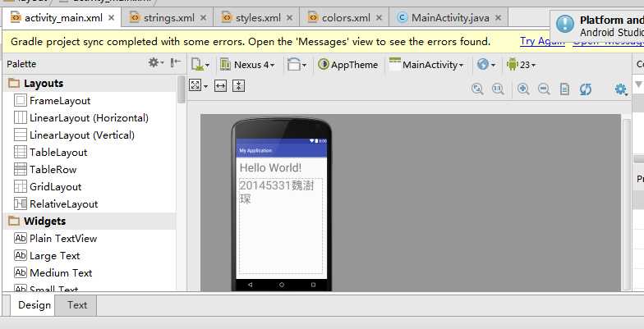Viewport: 644px width, 329px height.
Task: Click the expand vertically icon
Action: tap(238, 85)
